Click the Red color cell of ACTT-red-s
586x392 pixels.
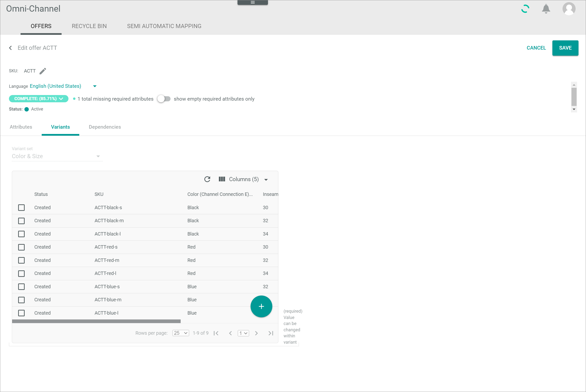click(192, 247)
